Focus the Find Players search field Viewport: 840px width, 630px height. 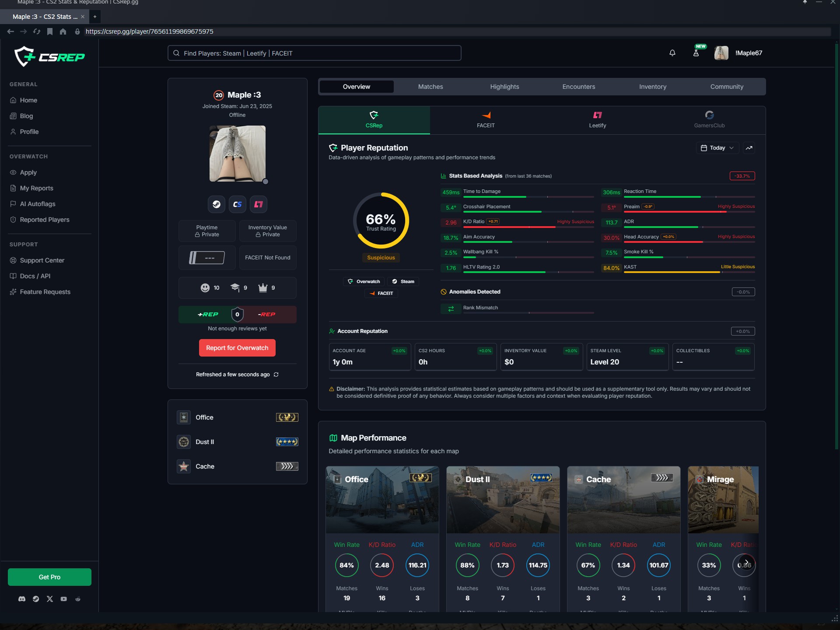[314, 53]
